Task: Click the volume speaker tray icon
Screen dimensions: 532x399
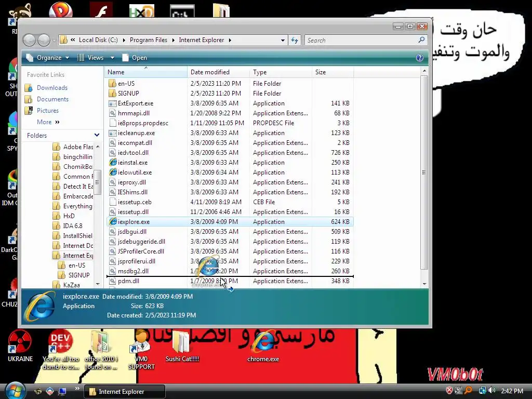Action: tap(493, 391)
